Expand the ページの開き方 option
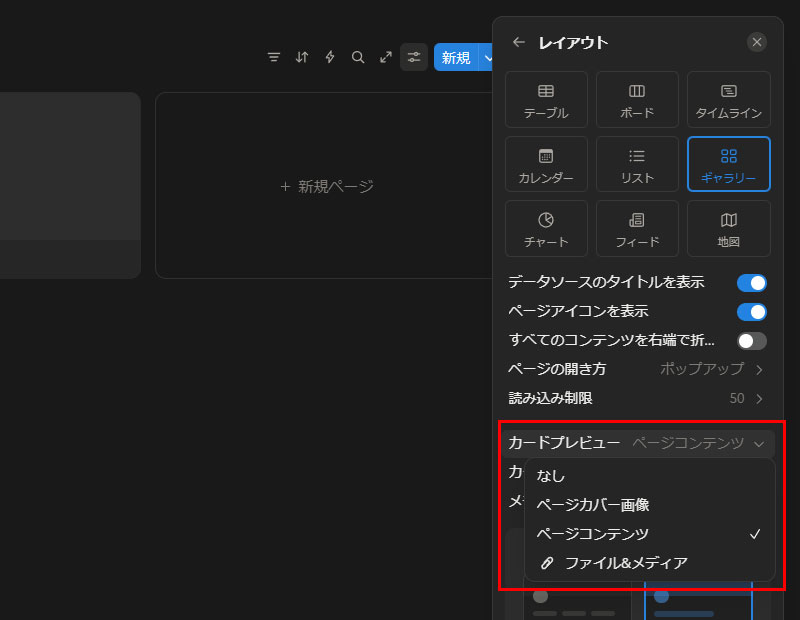The image size is (800, 620). tap(711, 369)
